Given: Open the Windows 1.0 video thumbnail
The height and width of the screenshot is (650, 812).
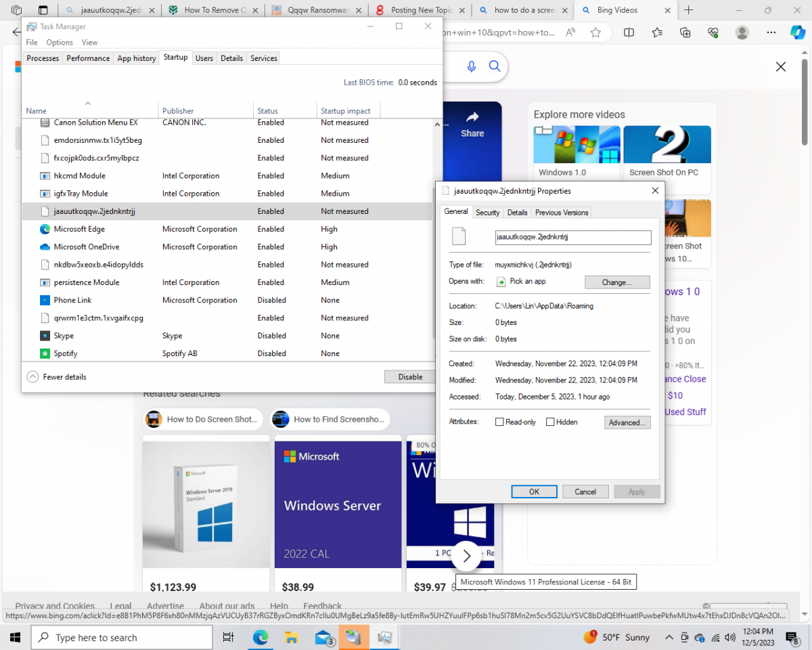Looking at the screenshot, I should tap(577, 145).
